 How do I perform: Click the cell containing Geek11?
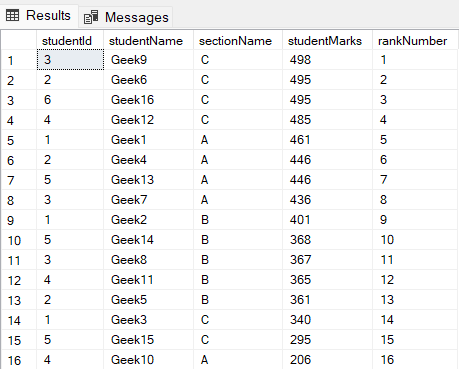[x=149, y=280]
